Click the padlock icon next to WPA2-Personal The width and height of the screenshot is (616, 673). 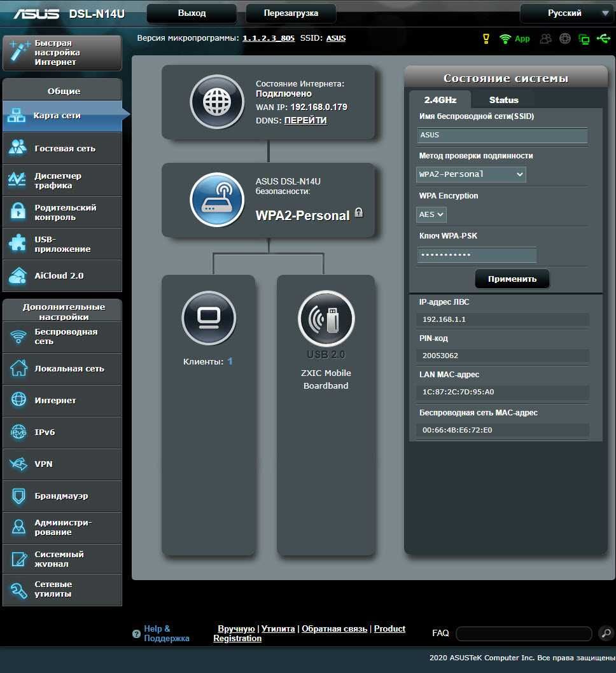359,212
